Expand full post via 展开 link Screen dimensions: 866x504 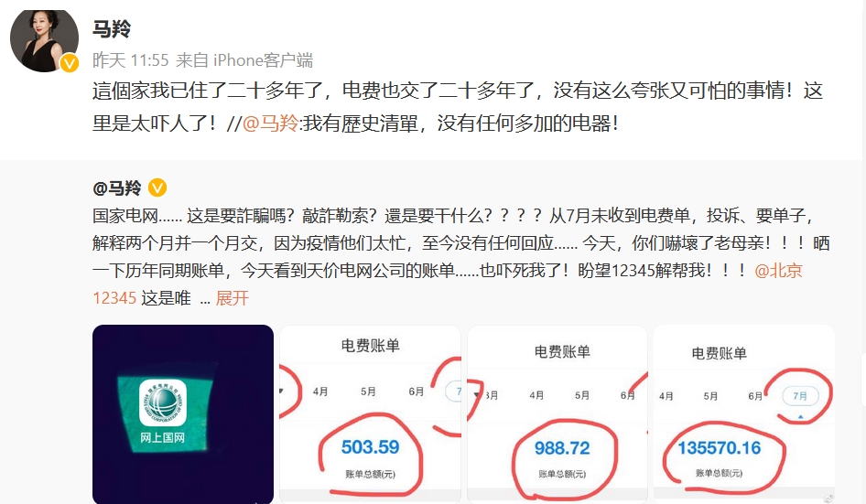(x=232, y=298)
